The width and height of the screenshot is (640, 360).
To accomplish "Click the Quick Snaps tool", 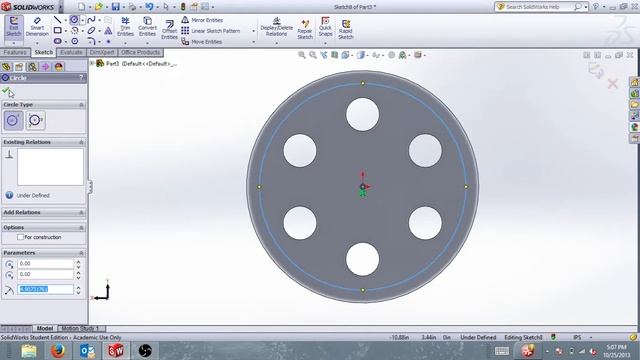I will coord(325,27).
